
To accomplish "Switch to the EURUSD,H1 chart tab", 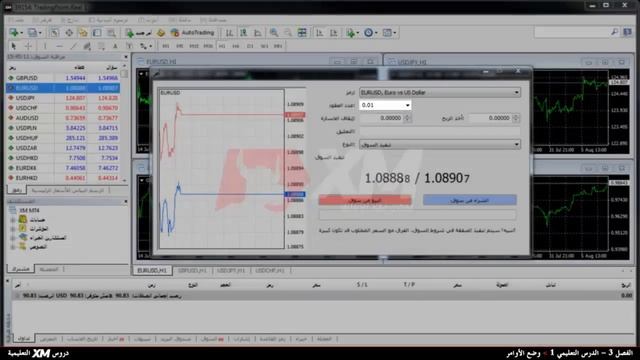I will (x=152, y=271).
